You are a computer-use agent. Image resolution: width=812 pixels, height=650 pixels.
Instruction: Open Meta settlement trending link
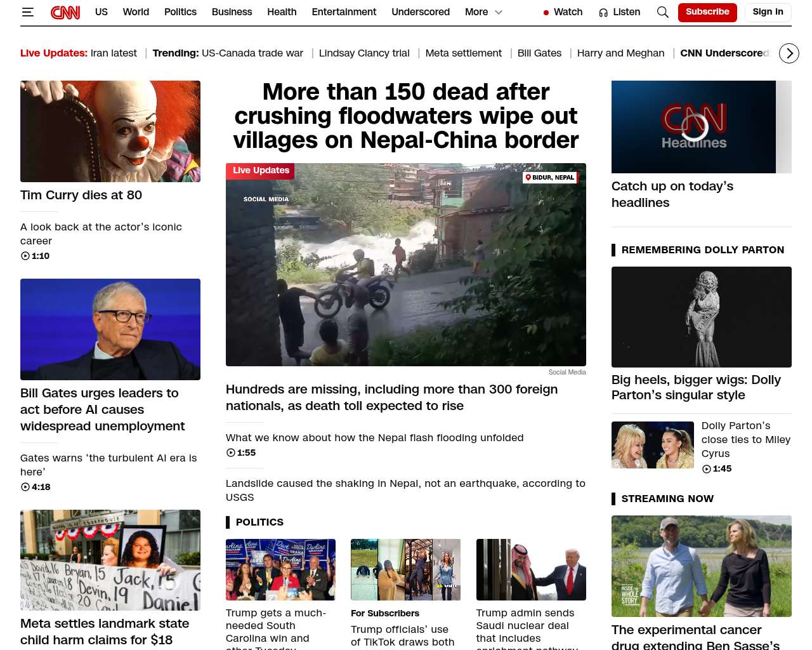[x=463, y=53]
